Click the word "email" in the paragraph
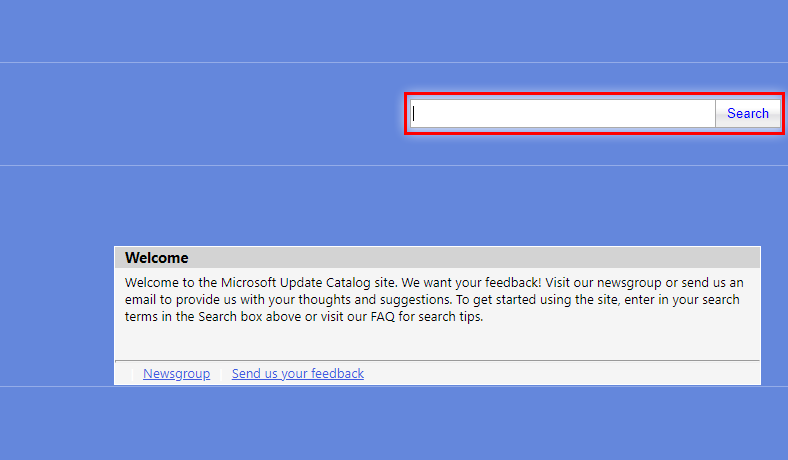Screen dimensions: 788x460 click(x=144, y=299)
